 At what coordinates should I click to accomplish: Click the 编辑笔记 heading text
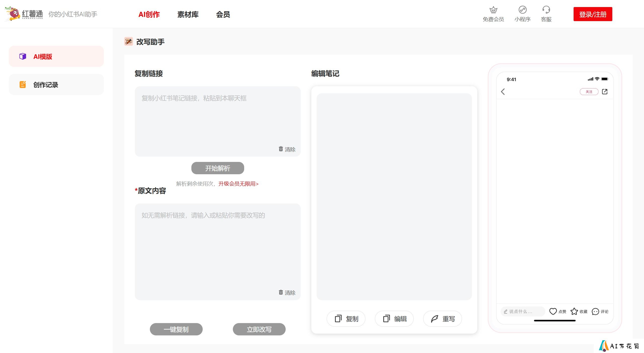[x=325, y=73]
